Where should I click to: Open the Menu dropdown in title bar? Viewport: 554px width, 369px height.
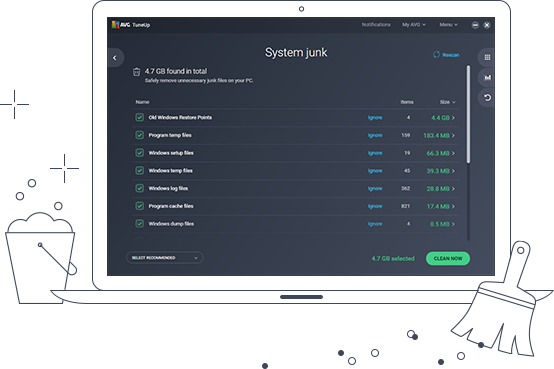(x=448, y=25)
